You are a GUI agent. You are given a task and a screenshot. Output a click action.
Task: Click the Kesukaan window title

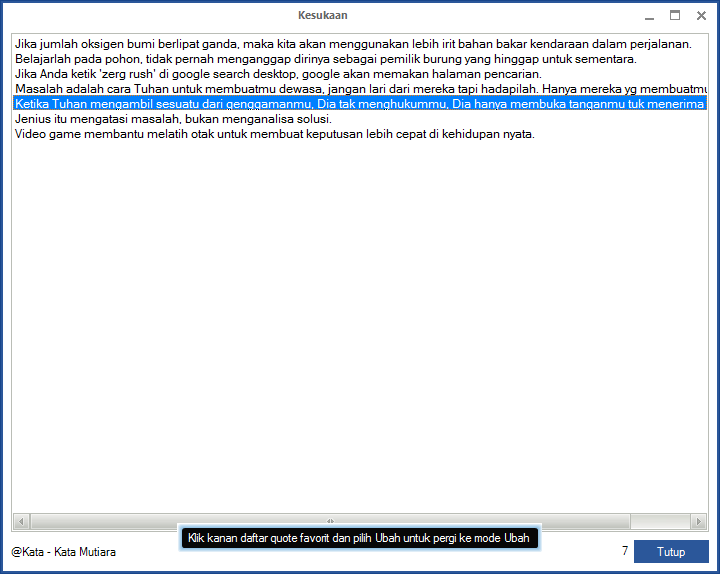coord(322,15)
